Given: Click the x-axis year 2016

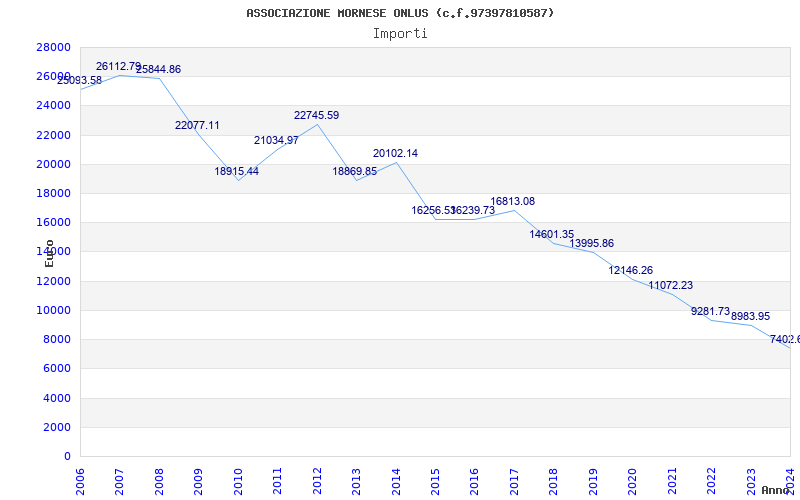Looking at the screenshot, I should [x=474, y=481].
